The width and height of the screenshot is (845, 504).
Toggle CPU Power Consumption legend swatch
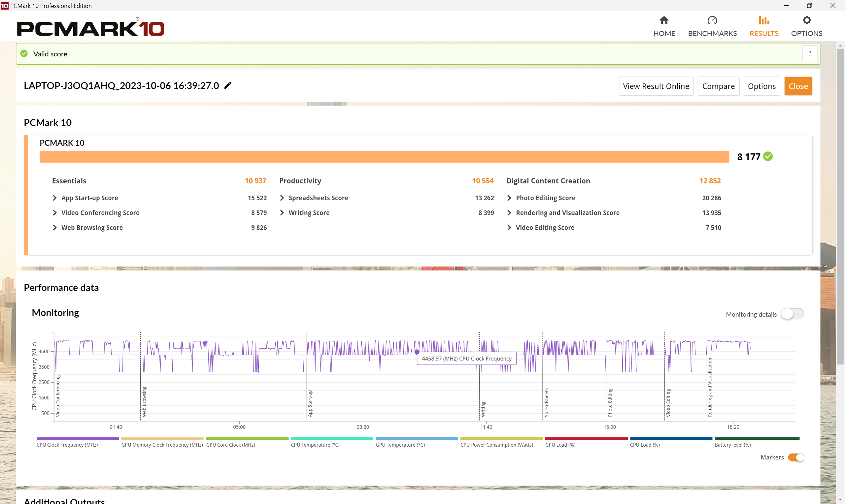click(x=501, y=438)
